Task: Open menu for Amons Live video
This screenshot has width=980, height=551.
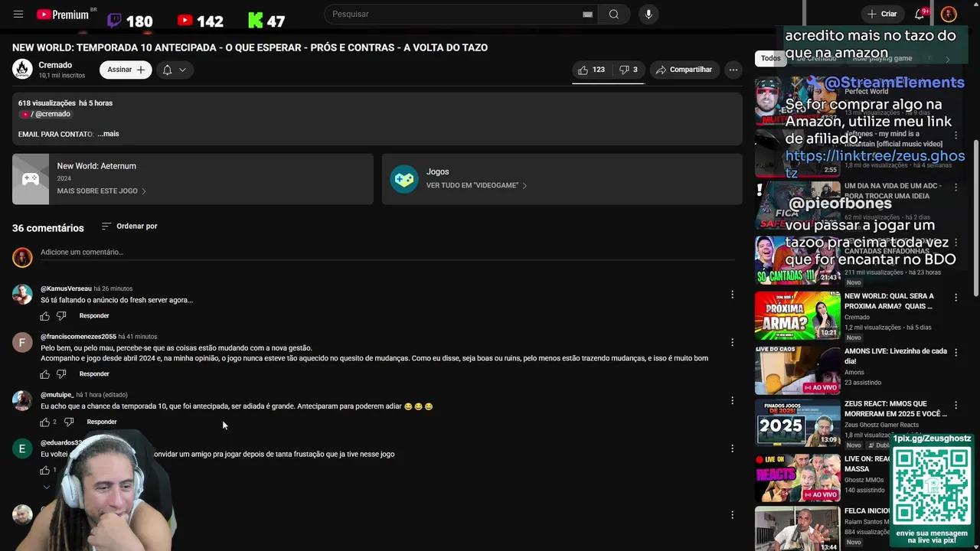Action: click(x=955, y=353)
